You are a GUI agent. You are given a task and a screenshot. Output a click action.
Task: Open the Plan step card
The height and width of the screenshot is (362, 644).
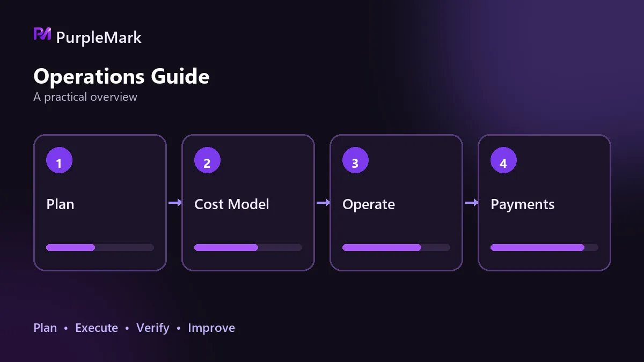[100, 203]
